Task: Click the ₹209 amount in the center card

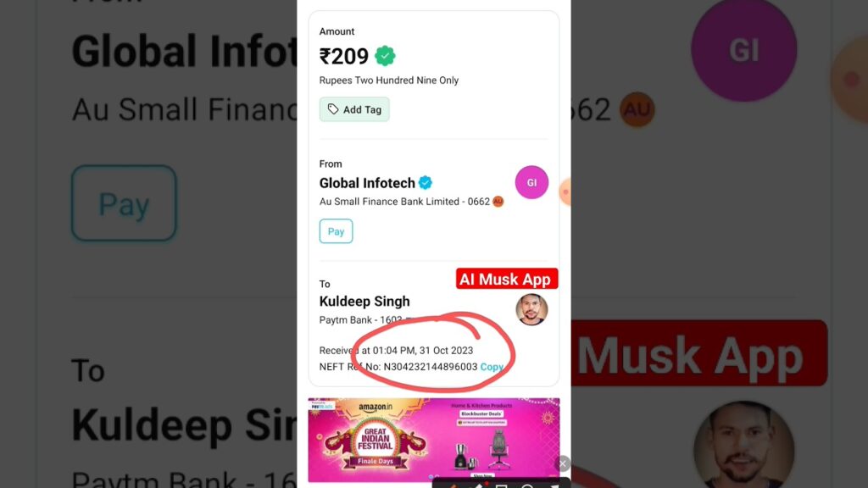Action: pos(344,56)
